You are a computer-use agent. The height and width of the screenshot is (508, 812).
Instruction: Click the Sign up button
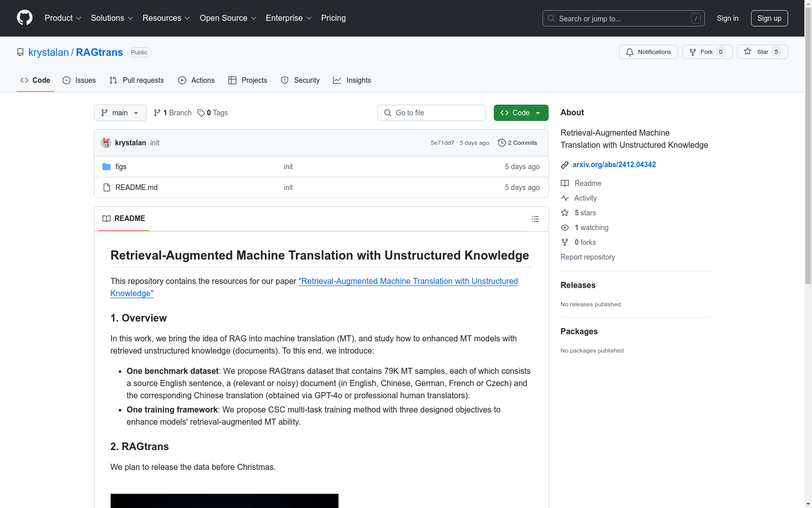769,18
